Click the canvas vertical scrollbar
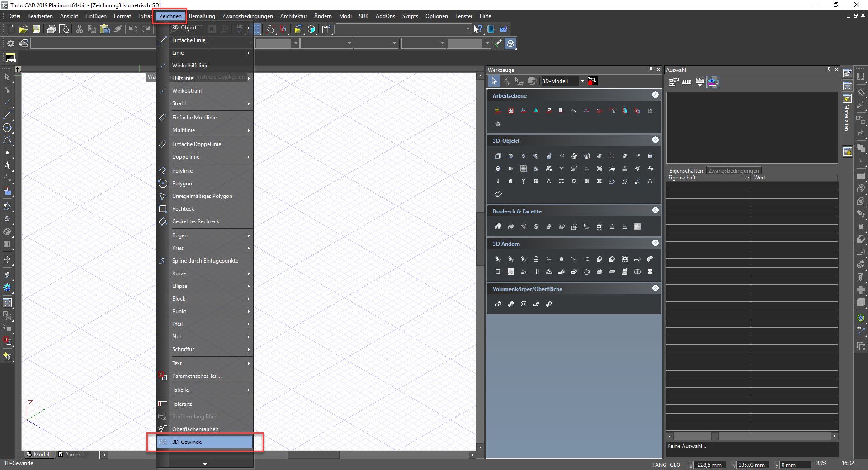The image size is (868, 470). (x=480, y=261)
